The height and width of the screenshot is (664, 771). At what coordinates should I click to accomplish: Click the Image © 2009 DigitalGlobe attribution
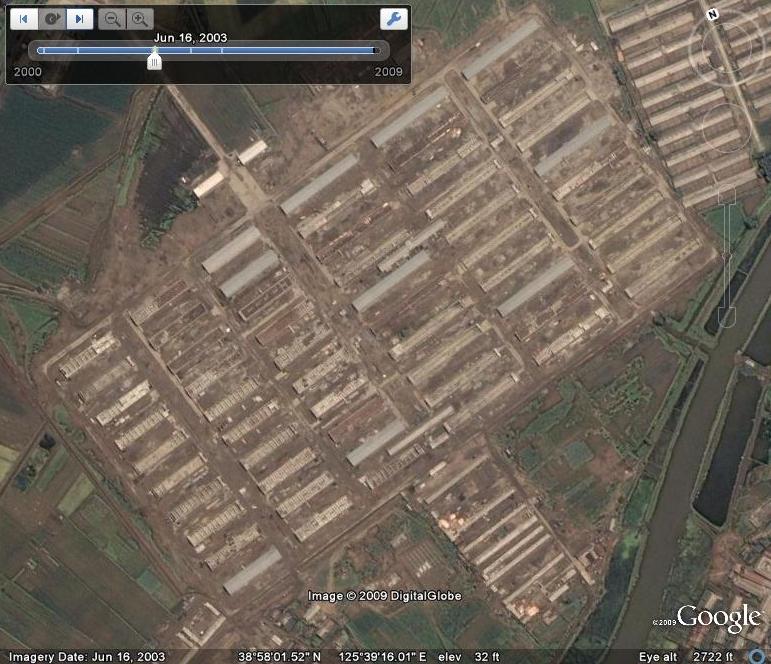(385, 596)
